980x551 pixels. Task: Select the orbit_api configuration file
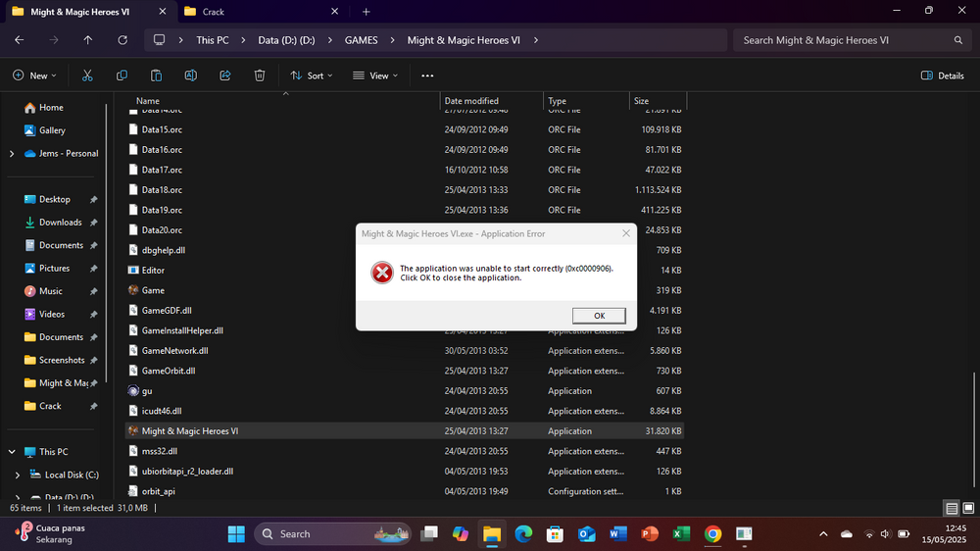pos(158,491)
